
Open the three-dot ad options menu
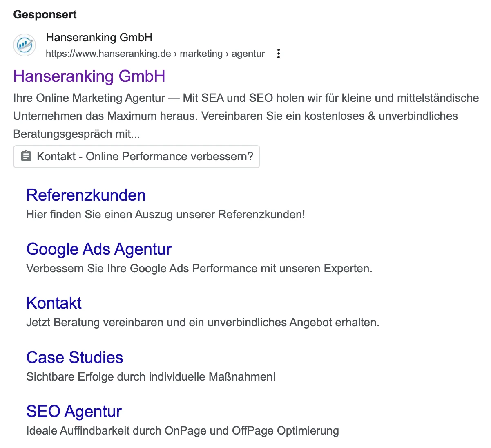(x=279, y=54)
